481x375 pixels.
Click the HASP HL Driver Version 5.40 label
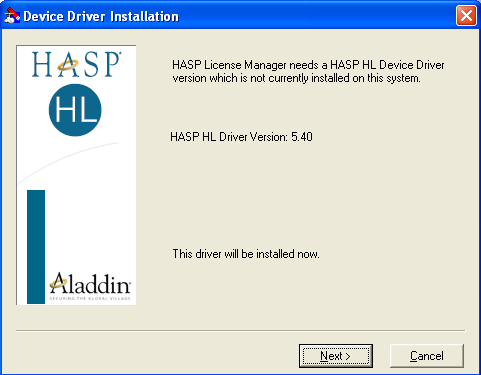[x=241, y=137]
